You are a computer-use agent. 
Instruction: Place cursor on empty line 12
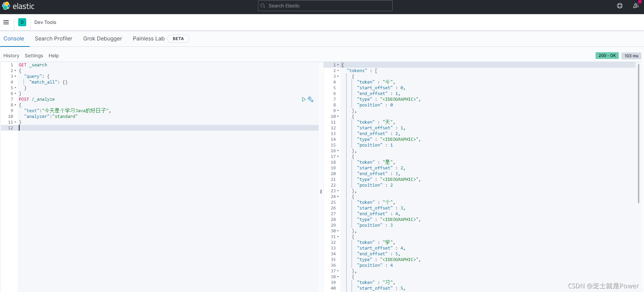pos(168,128)
